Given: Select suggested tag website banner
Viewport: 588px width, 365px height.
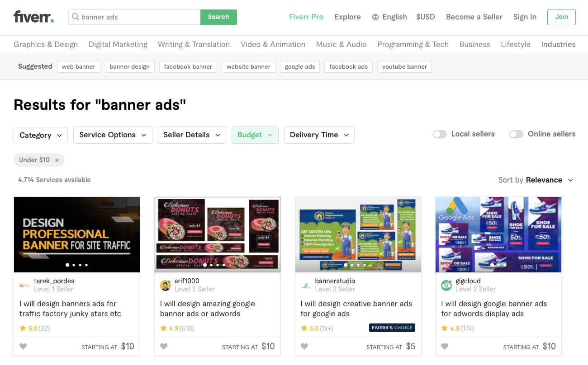Looking at the screenshot, I should [248, 67].
